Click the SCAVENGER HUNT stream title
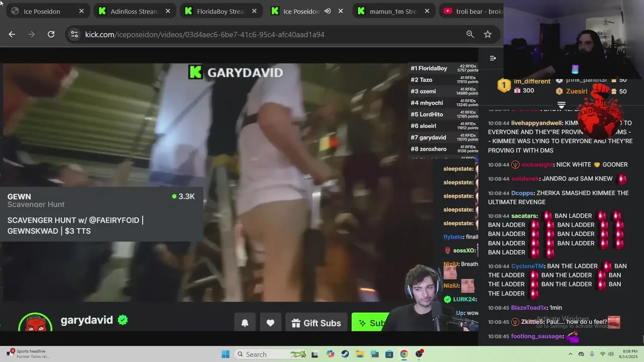The height and width of the screenshot is (362, 644). coord(75,225)
